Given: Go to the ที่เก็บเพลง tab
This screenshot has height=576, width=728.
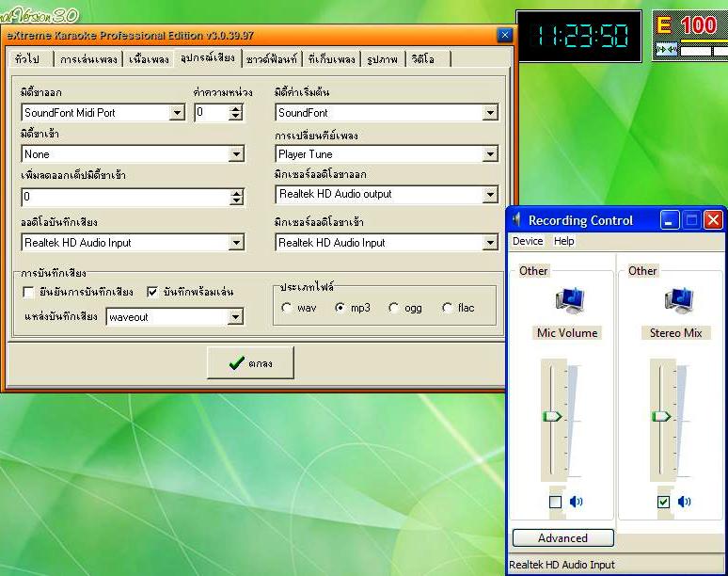Looking at the screenshot, I should pyautogui.click(x=331, y=59).
